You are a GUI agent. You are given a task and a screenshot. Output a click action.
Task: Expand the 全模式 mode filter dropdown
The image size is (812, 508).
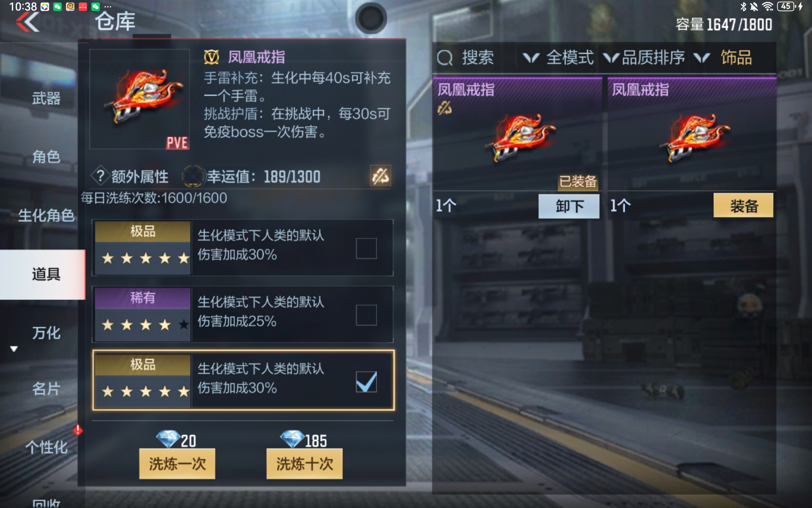click(558, 58)
